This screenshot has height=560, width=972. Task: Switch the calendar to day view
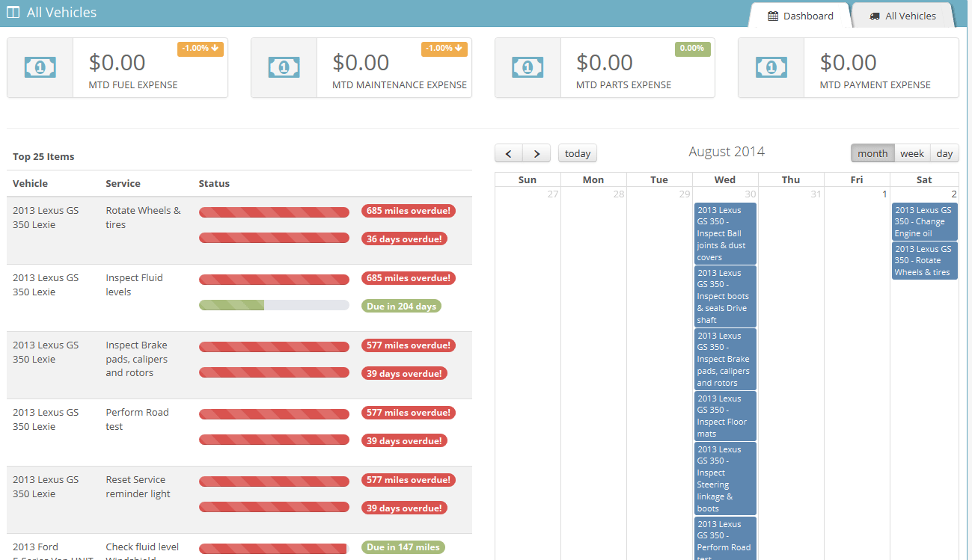coord(944,153)
